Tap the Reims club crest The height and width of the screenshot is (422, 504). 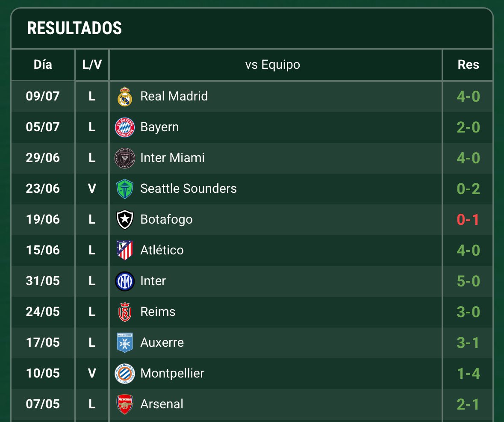point(125,312)
